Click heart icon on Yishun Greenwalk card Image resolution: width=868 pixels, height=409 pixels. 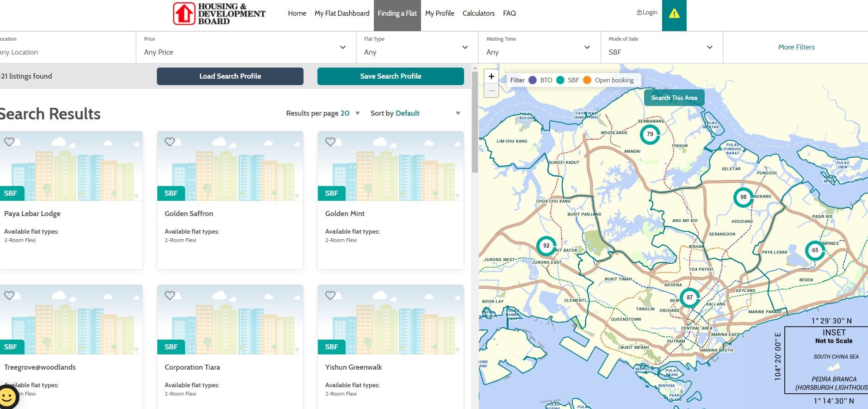[x=330, y=295]
